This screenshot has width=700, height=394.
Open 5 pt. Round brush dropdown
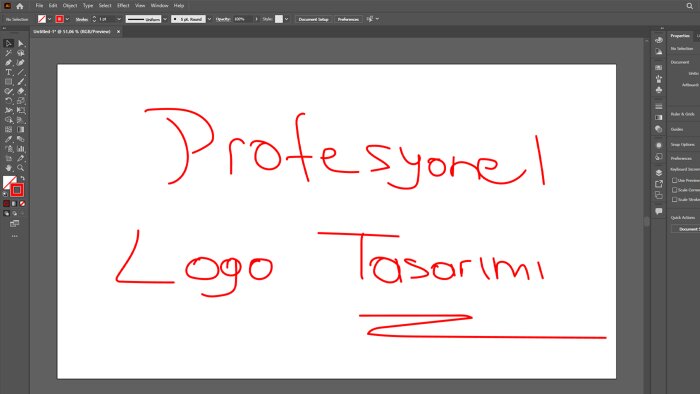click(209, 19)
